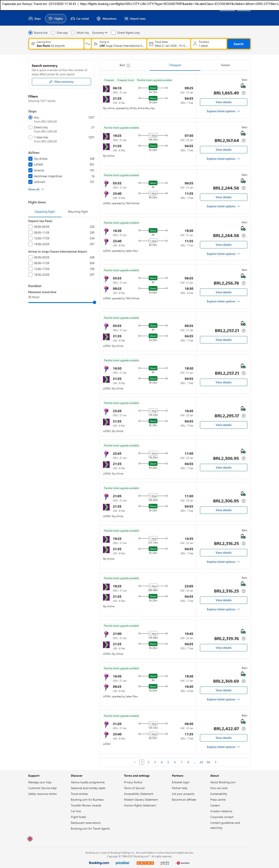Click the Travel dates field

pyautogui.click(x=168, y=44)
